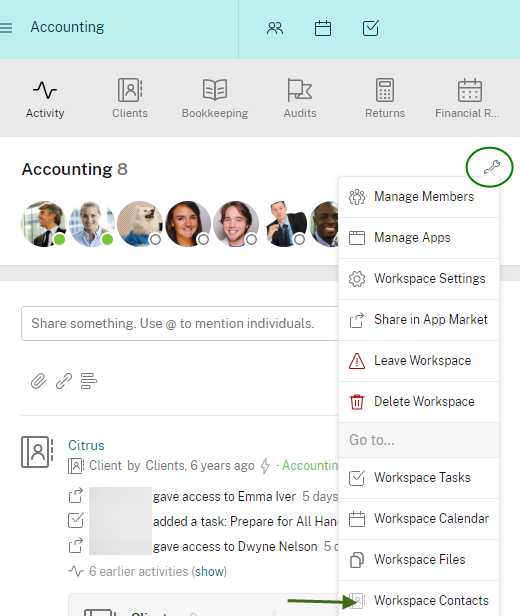The width and height of the screenshot is (520, 616).
Task: Select Delete Workspace menu entry
Action: (419, 402)
